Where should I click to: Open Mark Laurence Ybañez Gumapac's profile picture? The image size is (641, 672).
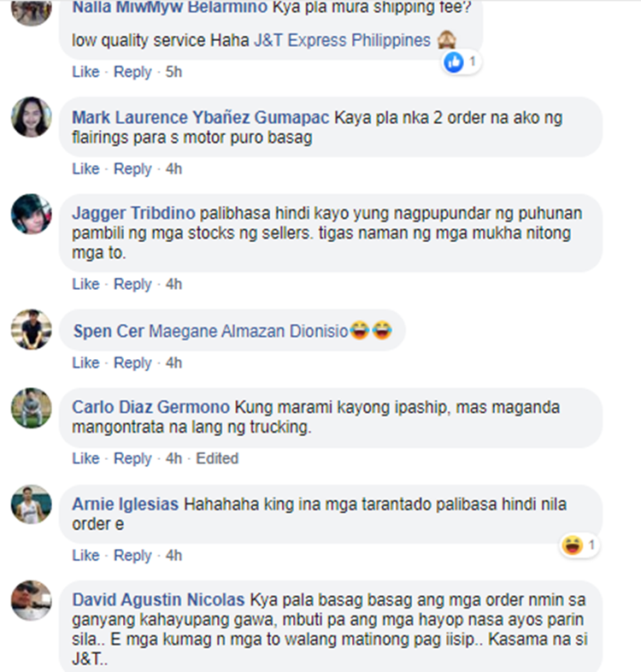coord(32,117)
